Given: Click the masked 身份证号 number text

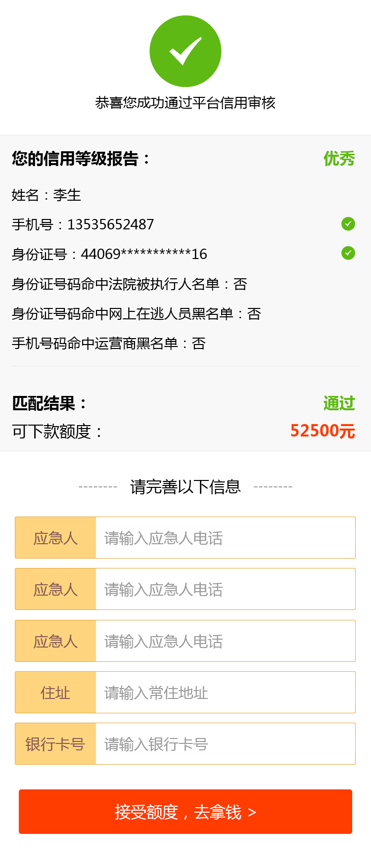Looking at the screenshot, I should (144, 255).
